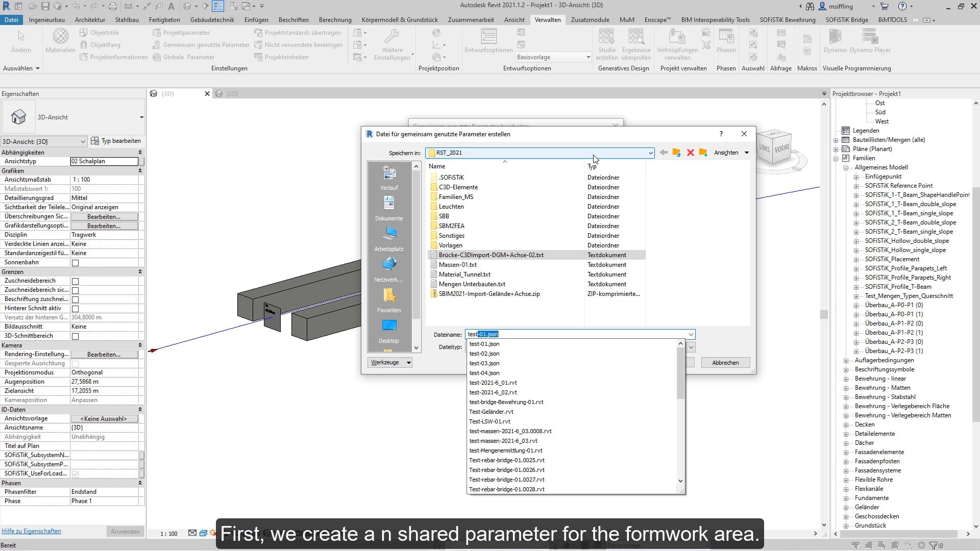Collapse the Dateiname suggestions dropdown arrow
Viewport: 980px width, 551px height.
tap(691, 335)
